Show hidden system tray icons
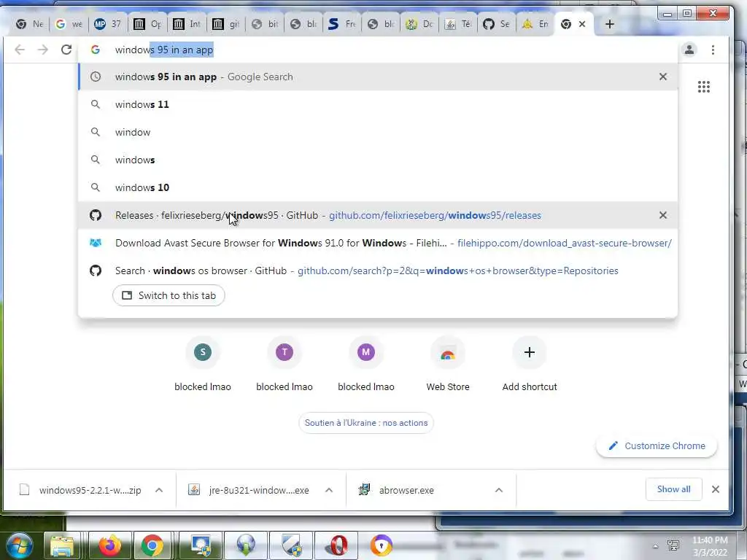747x560 pixels. (x=656, y=546)
